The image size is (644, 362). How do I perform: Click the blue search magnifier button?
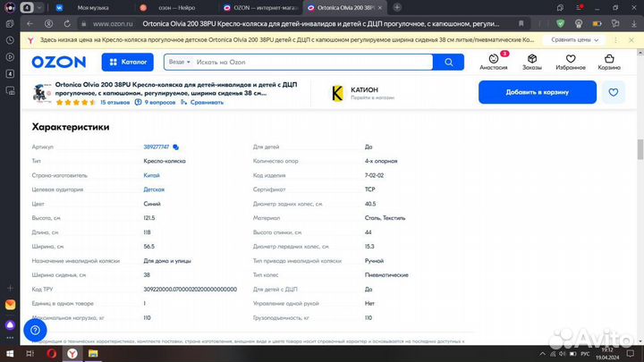coord(448,62)
